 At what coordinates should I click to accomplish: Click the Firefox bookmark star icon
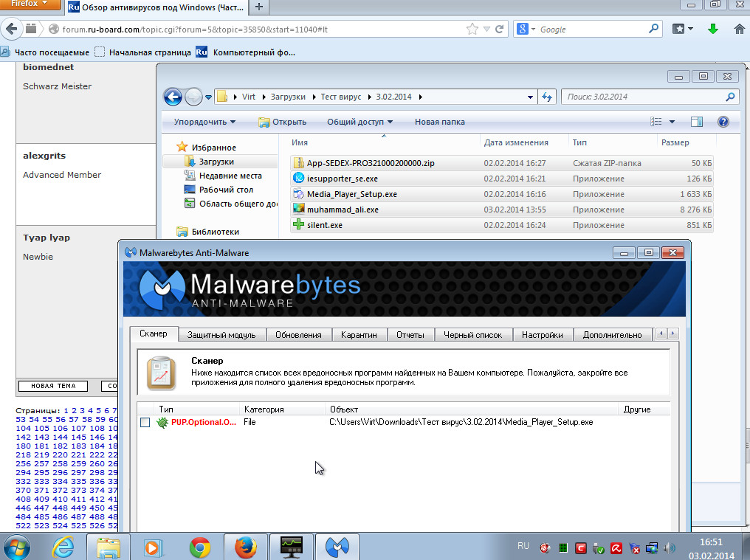[472, 30]
